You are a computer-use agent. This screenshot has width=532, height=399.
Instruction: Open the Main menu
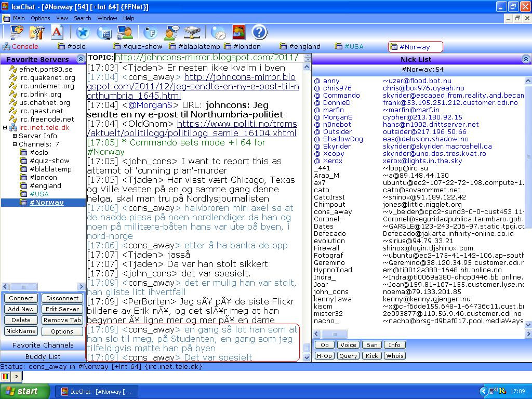19,18
